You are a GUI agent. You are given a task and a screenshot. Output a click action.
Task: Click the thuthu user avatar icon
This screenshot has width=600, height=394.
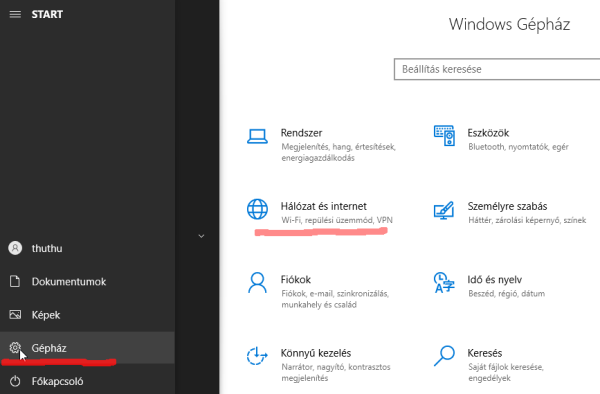pyautogui.click(x=15, y=248)
